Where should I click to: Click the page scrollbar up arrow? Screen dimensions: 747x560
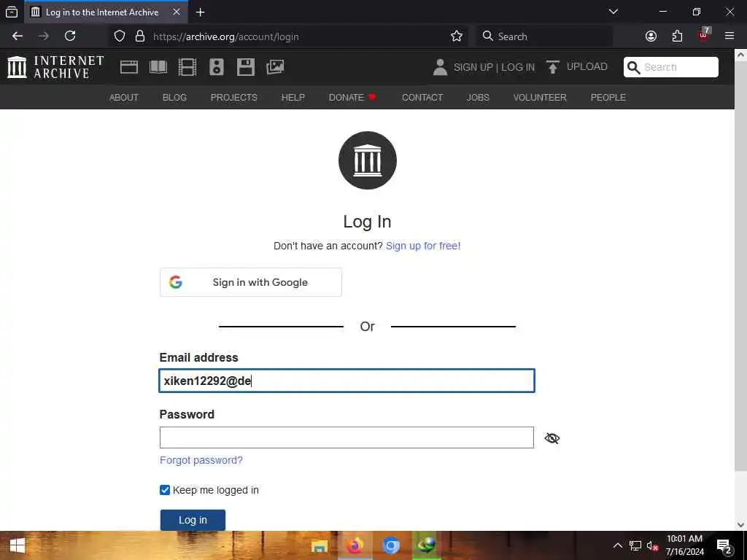pyautogui.click(x=741, y=55)
